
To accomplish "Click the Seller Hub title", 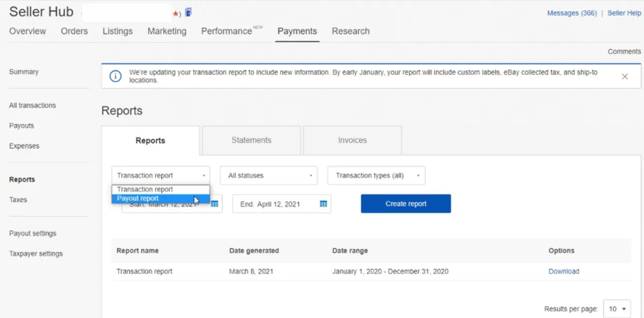I will point(41,12).
